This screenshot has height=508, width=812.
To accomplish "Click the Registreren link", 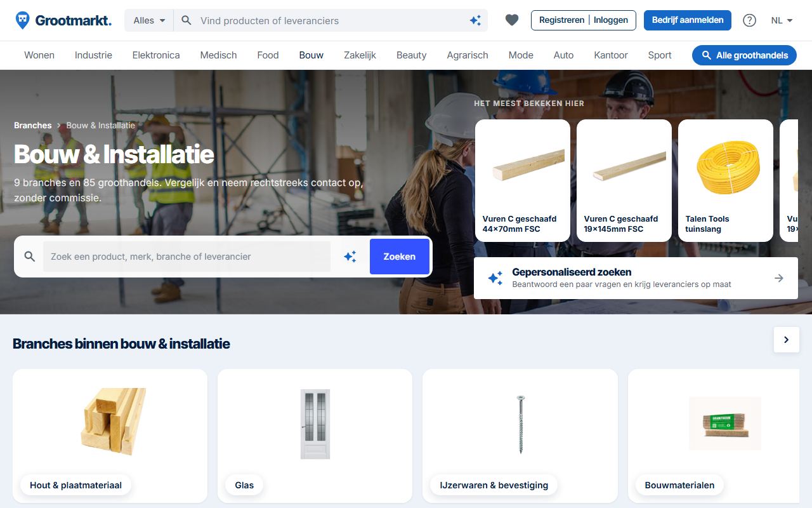I will coord(561,20).
